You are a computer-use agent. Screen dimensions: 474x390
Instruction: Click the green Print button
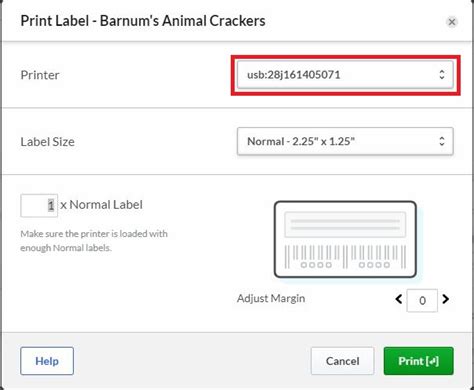(x=419, y=361)
